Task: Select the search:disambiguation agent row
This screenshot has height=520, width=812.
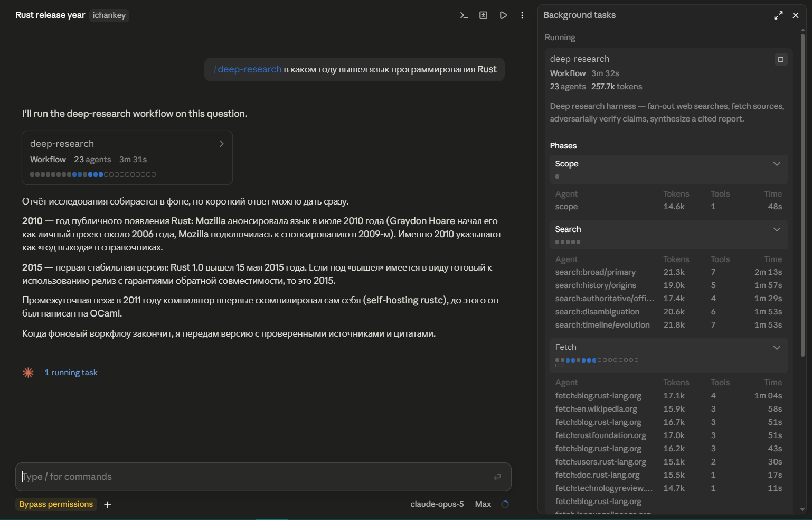Action: 668,312
